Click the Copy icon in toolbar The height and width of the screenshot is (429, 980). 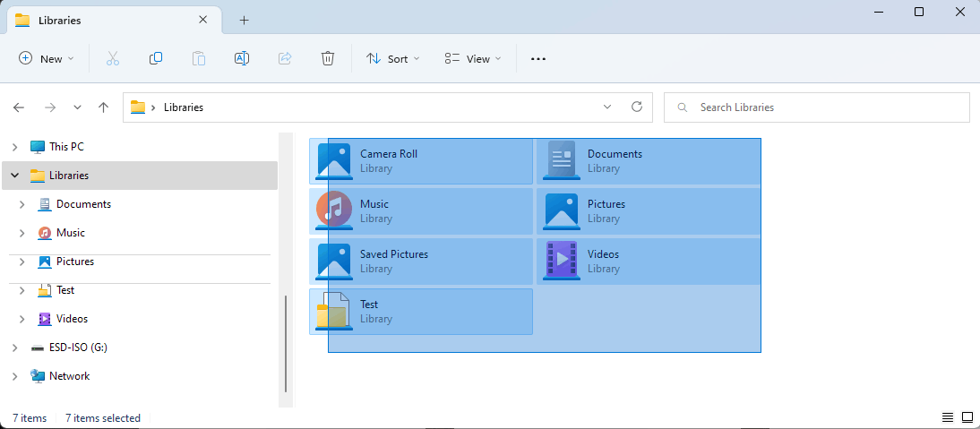[156, 59]
